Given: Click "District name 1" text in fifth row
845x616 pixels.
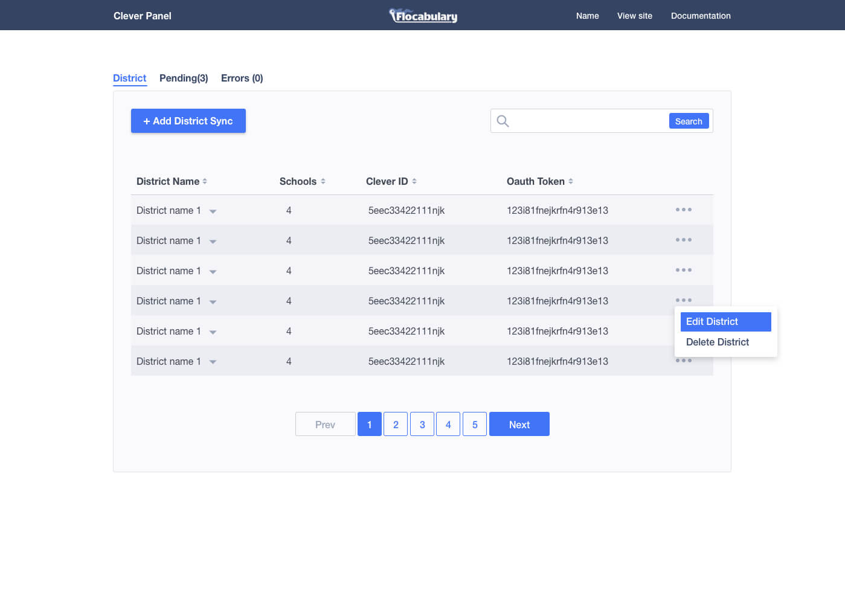Looking at the screenshot, I should [169, 331].
